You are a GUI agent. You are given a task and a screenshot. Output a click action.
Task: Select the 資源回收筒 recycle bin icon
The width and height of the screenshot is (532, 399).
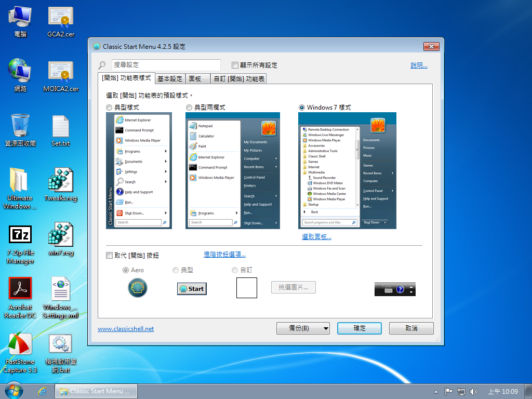coord(20,130)
